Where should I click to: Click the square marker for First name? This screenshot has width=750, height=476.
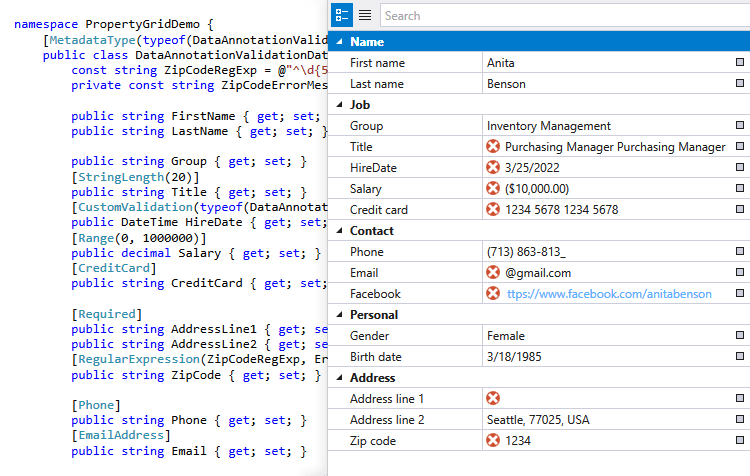(740, 63)
